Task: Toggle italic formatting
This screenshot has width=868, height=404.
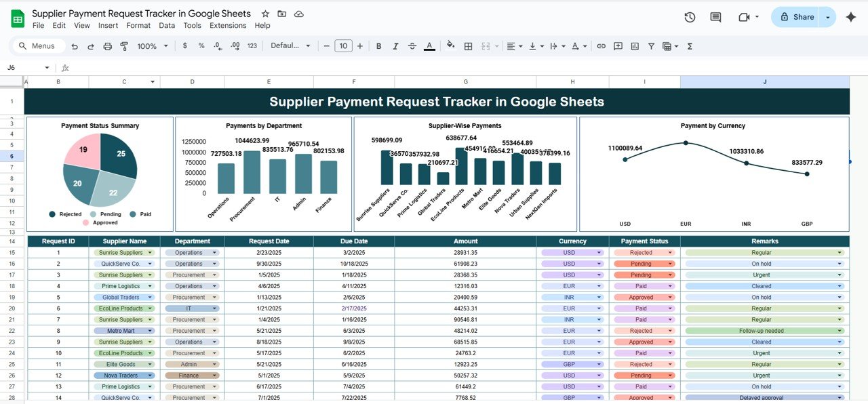Action: click(x=395, y=46)
